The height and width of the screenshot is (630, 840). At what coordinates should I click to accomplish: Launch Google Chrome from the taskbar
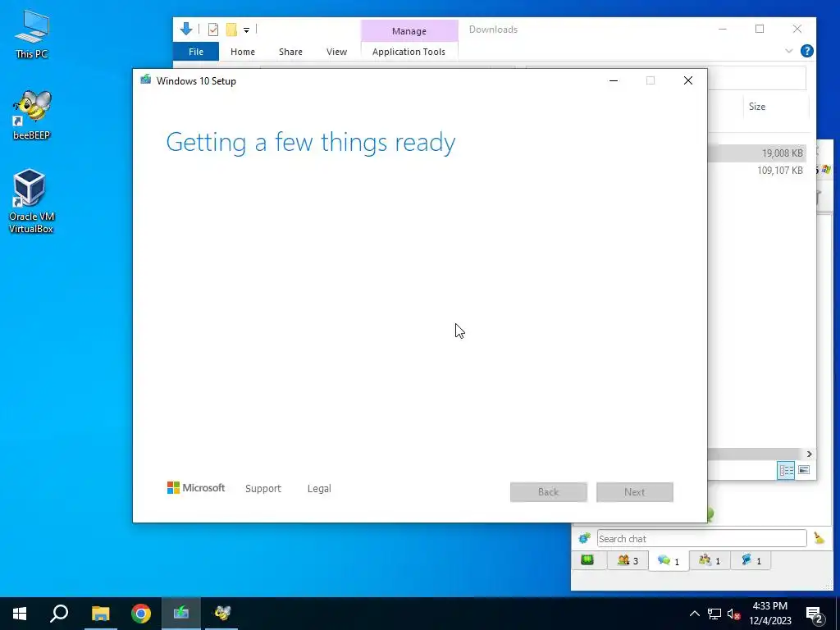(x=141, y=614)
